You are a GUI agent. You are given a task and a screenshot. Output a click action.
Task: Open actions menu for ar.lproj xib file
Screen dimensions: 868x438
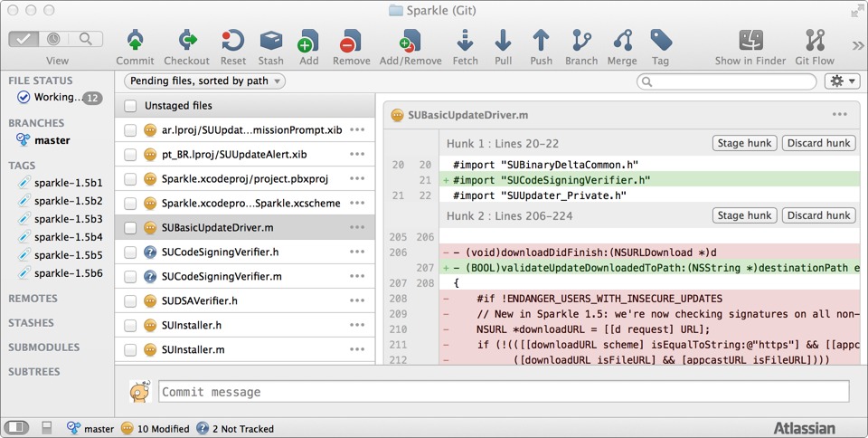pos(357,130)
